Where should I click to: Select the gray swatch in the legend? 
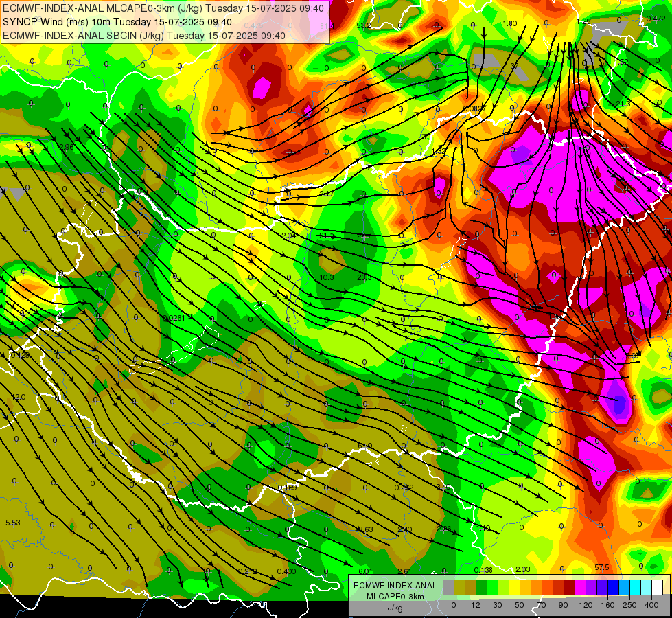pos(449,587)
